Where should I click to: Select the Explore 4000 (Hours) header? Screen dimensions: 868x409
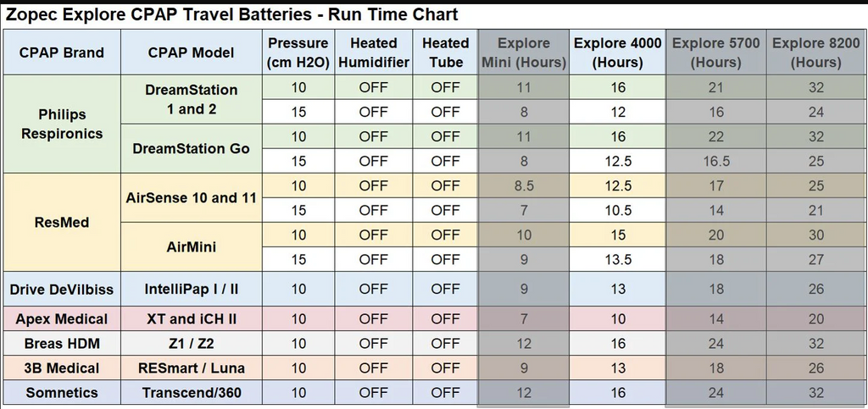coord(616,53)
